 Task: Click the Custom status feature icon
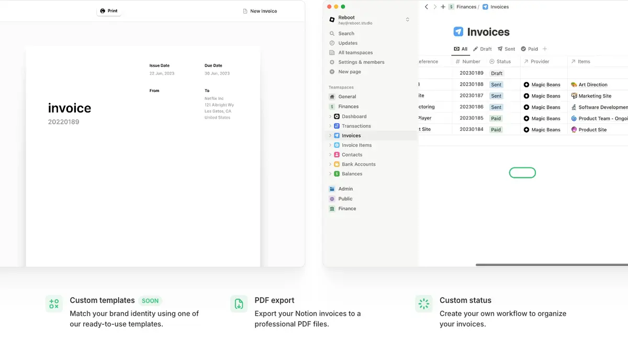[x=424, y=304]
